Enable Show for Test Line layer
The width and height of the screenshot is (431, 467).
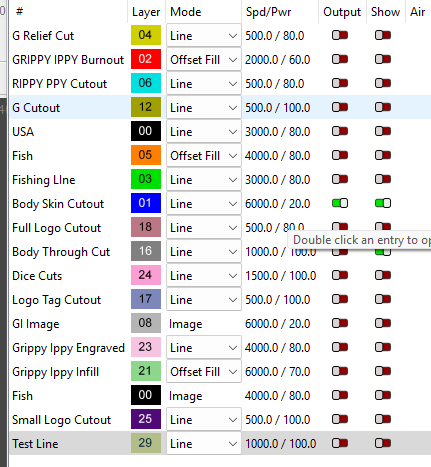(383, 443)
